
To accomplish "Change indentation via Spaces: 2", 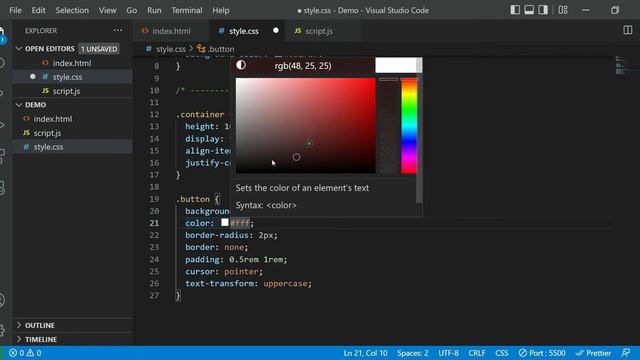I will [413, 353].
